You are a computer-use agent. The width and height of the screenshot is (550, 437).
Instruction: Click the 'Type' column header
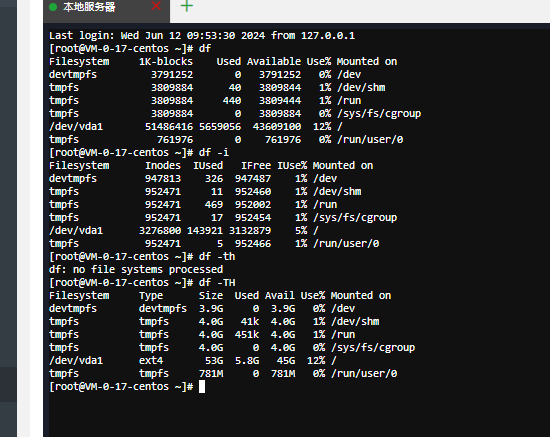(x=151, y=296)
